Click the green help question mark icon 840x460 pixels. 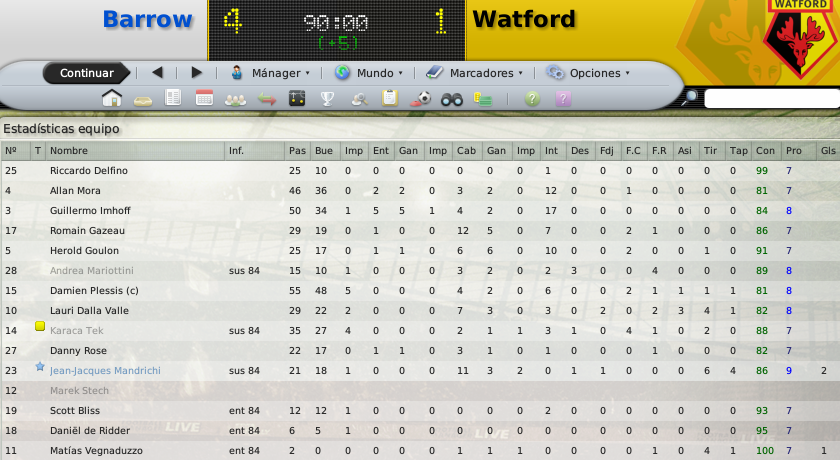coord(532,99)
